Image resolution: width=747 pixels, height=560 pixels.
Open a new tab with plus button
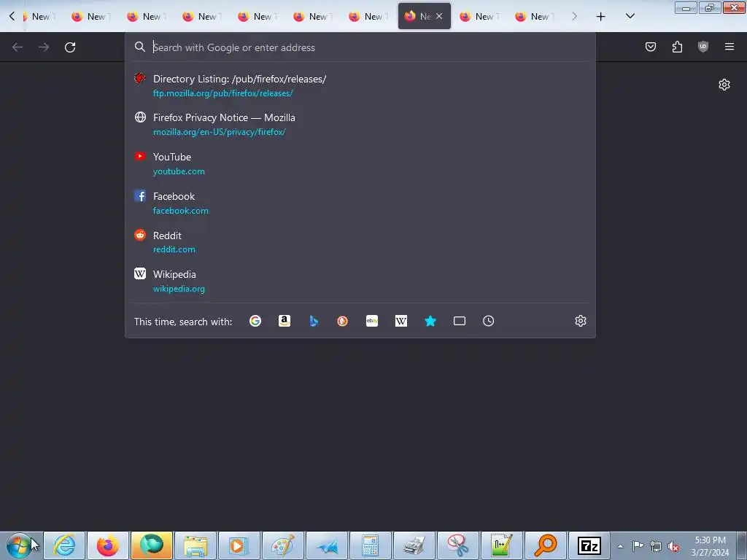pos(601,17)
